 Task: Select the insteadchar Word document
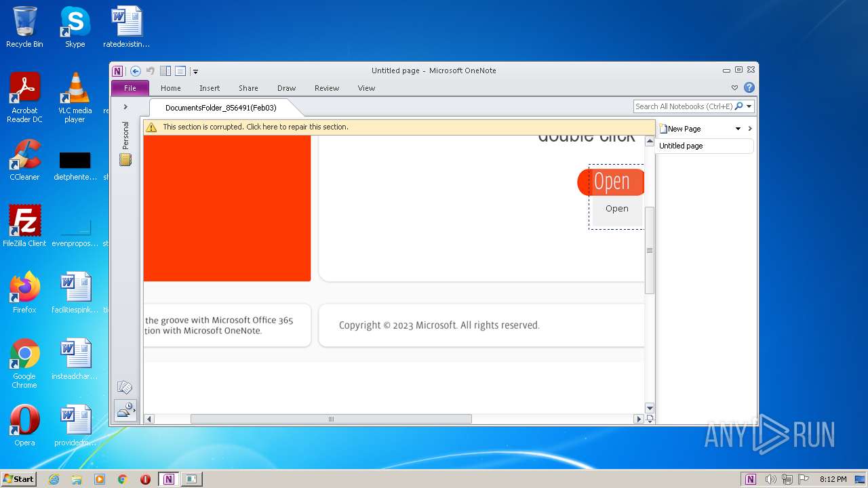click(x=75, y=359)
